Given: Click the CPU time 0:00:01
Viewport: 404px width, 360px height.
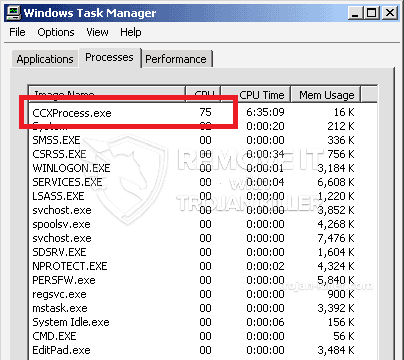Looking at the screenshot, I should tap(265, 168).
